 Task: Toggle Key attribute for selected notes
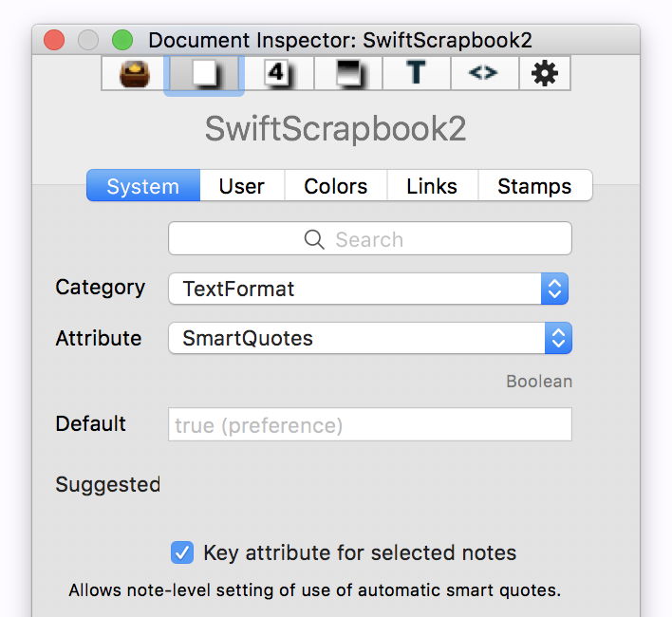[x=182, y=552]
